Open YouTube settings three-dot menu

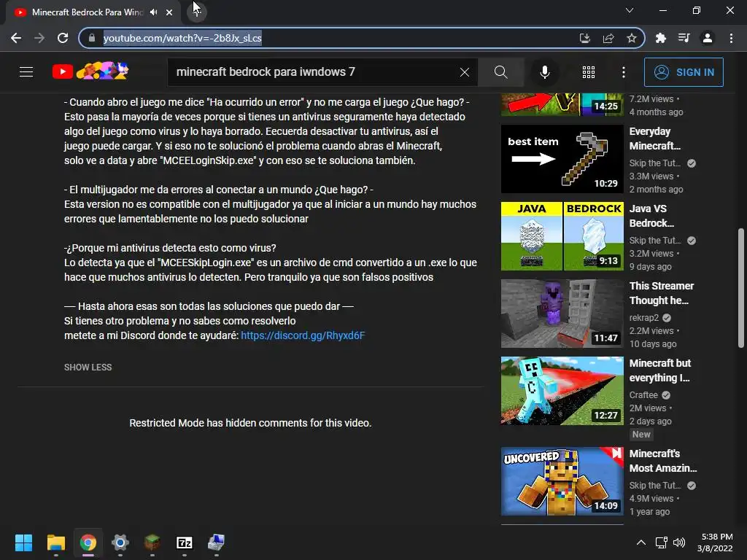point(624,72)
